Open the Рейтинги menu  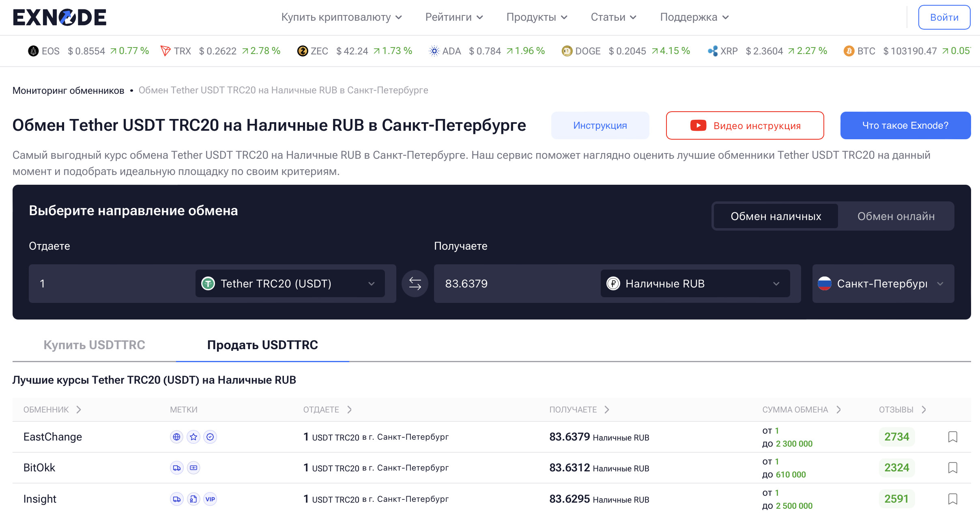(x=453, y=17)
